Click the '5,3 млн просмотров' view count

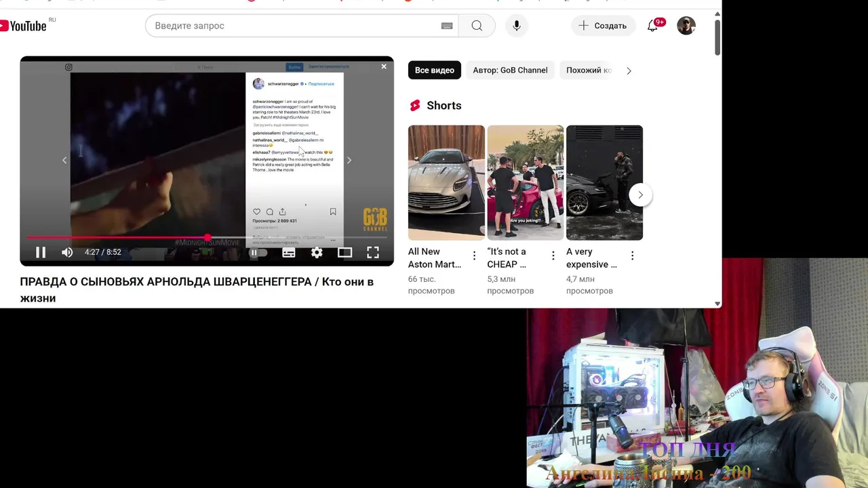pos(511,285)
